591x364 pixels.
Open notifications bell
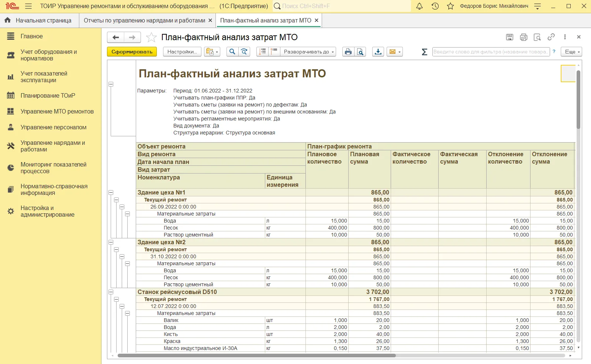pos(419,6)
